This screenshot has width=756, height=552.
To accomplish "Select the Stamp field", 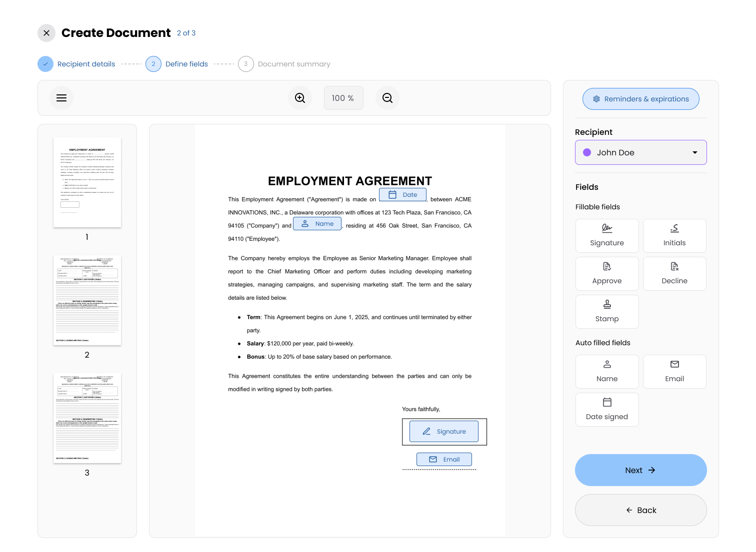I will pyautogui.click(x=607, y=311).
